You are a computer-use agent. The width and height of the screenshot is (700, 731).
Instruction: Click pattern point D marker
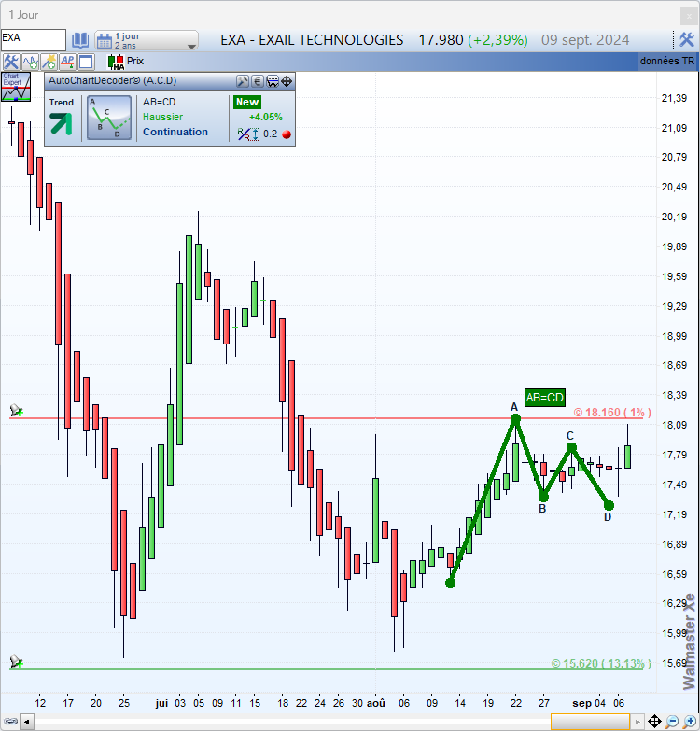[609, 505]
